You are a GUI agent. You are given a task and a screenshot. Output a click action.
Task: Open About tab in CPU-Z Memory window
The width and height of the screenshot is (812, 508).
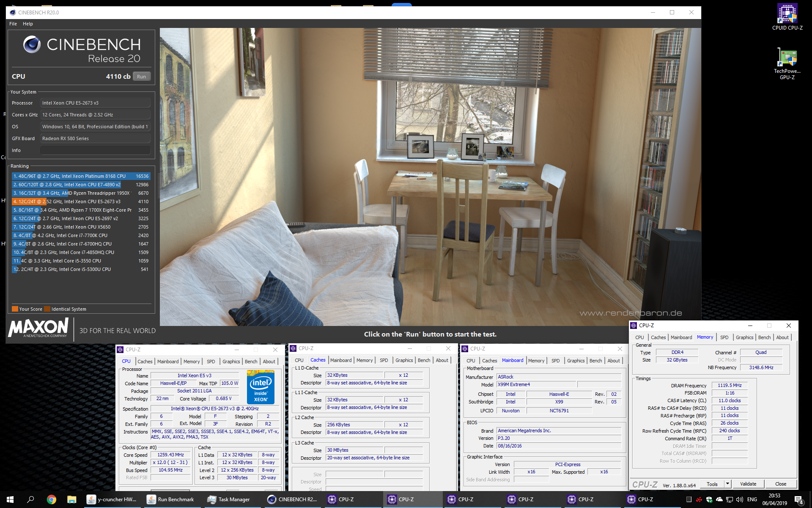click(782, 337)
